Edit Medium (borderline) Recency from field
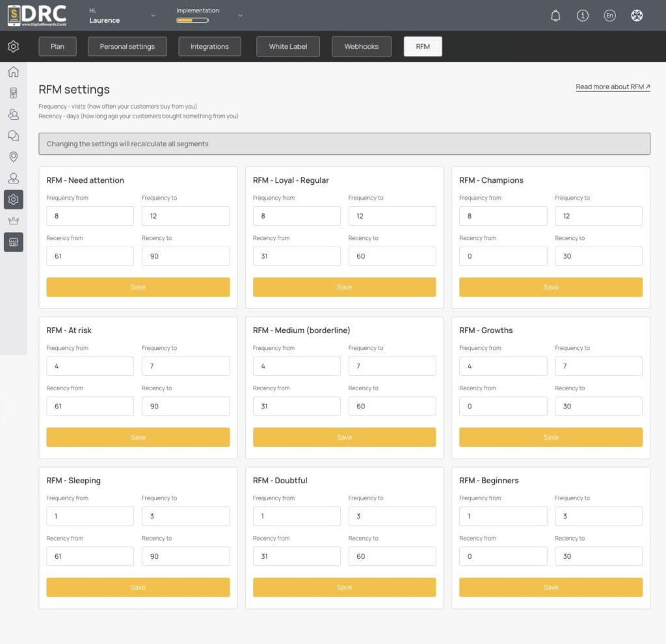The width and height of the screenshot is (666, 644). (297, 406)
